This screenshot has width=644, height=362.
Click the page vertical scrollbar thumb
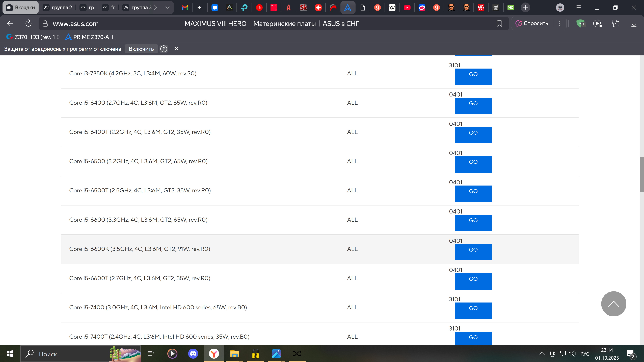point(641,174)
